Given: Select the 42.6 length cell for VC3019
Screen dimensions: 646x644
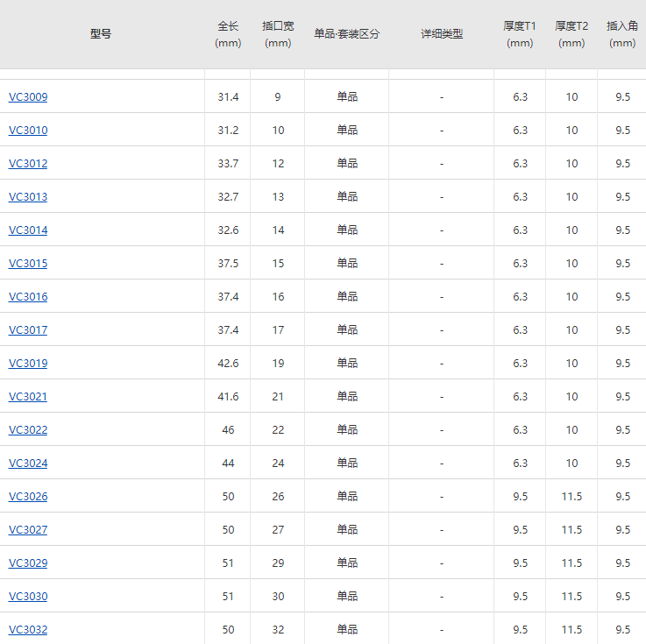Looking at the screenshot, I should pyautogui.click(x=228, y=364).
